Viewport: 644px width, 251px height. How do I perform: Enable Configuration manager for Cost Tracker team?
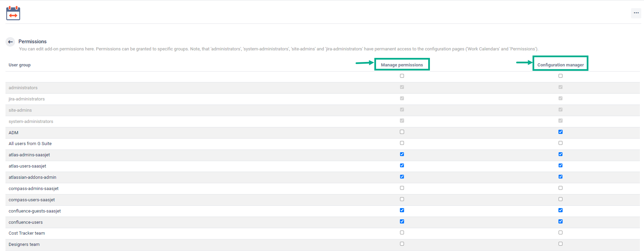click(560, 233)
